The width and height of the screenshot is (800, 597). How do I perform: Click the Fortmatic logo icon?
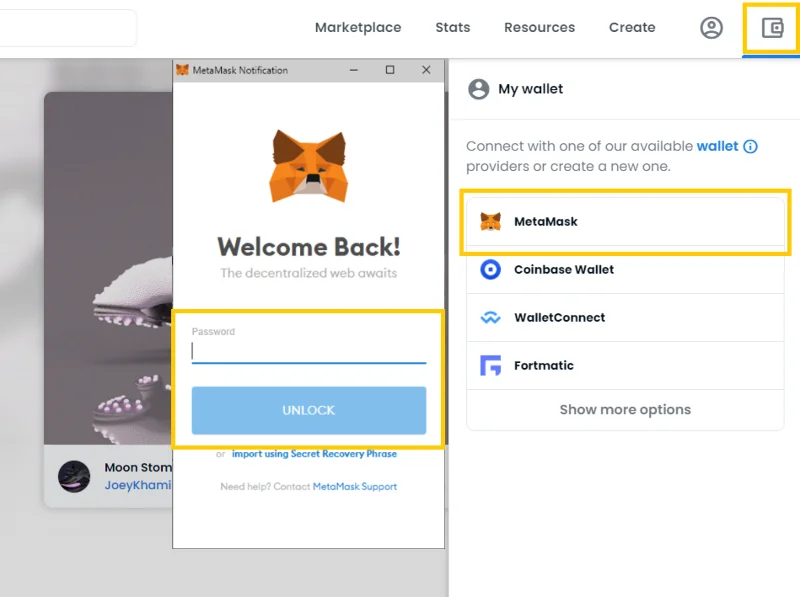[490, 365]
